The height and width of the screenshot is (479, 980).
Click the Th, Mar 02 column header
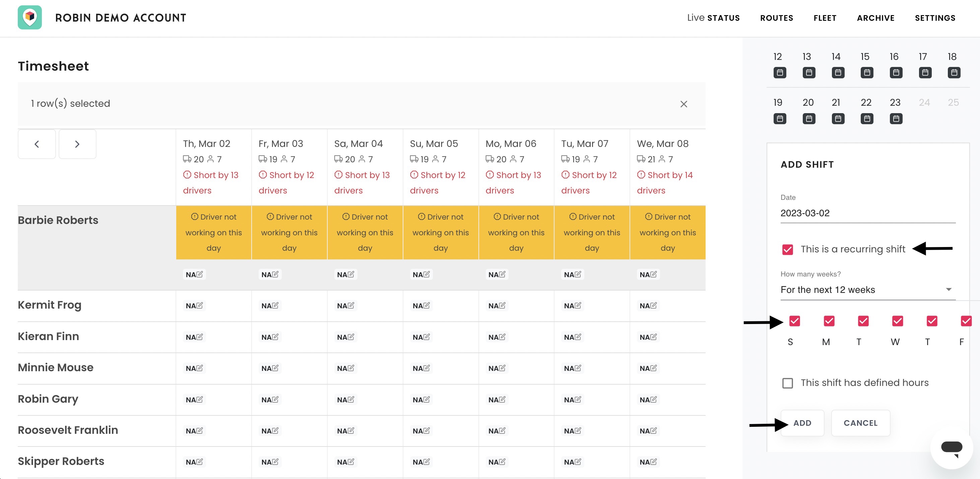point(207,144)
